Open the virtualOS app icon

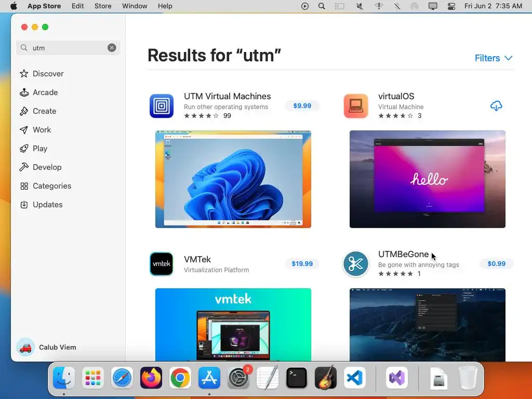[356, 106]
